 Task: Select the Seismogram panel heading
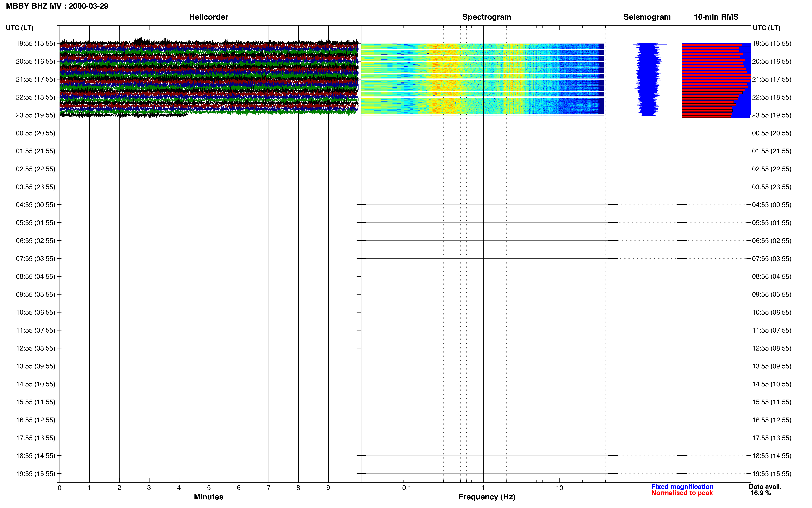click(x=647, y=17)
